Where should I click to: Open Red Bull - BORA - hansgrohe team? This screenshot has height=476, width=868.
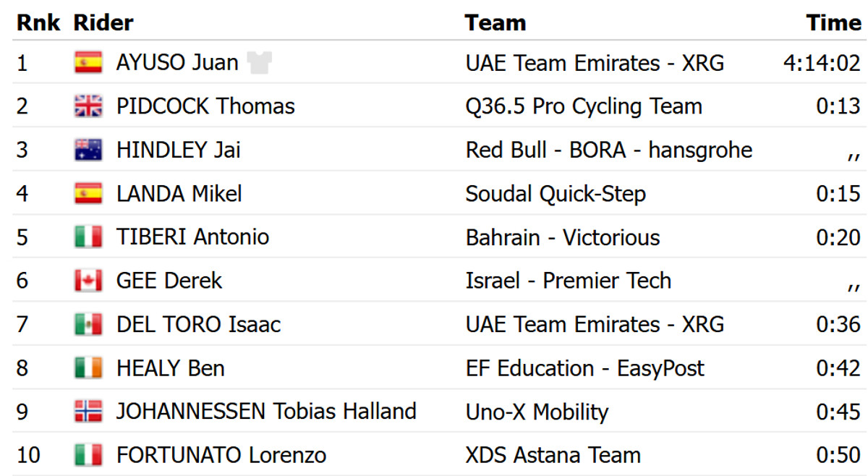608,150
